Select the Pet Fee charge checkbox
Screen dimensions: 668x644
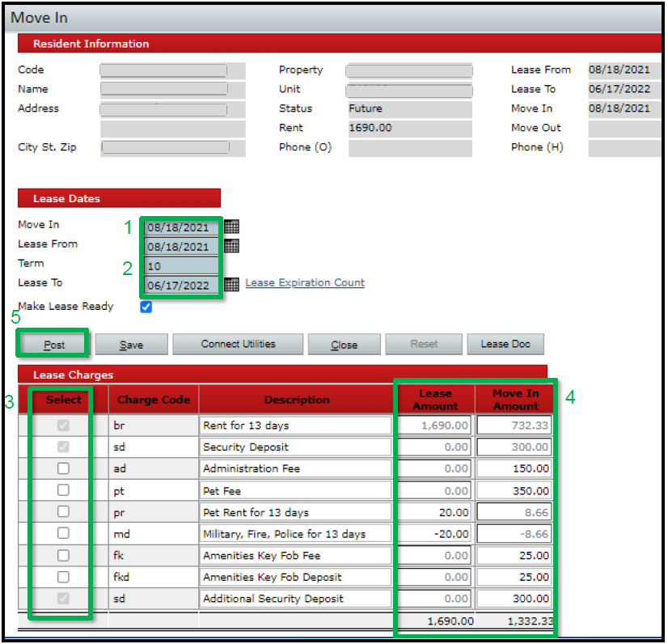(x=63, y=490)
